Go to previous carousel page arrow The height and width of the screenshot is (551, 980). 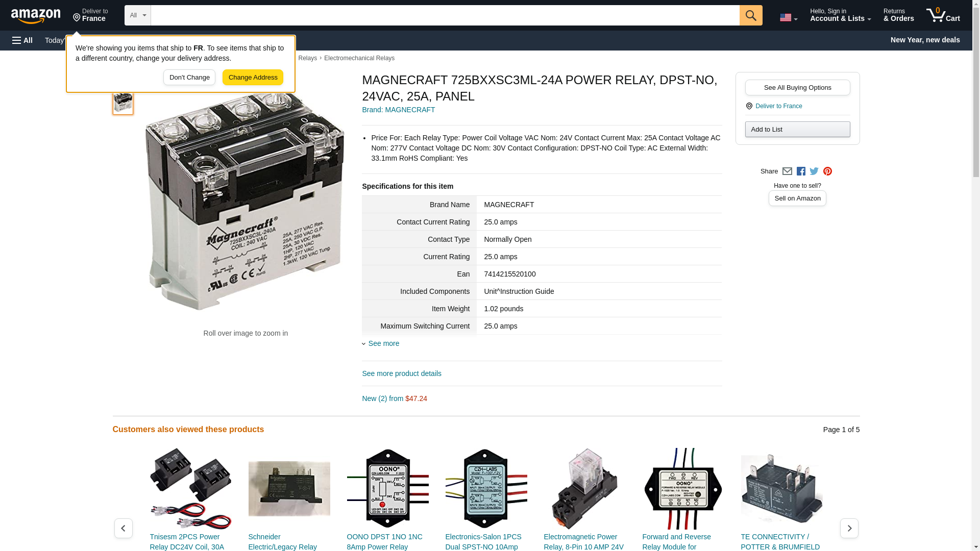124,528
